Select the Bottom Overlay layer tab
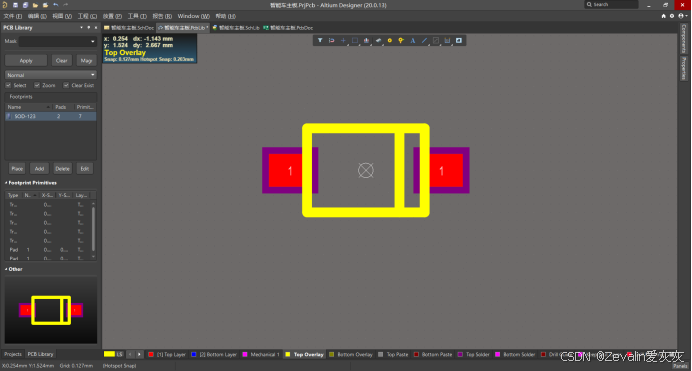Viewport: 692px width, 371px height. click(x=351, y=355)
